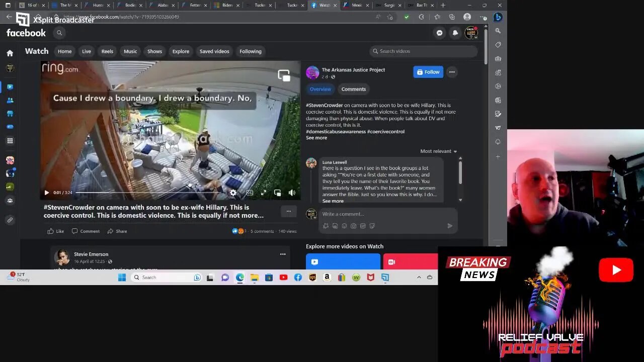
Task: Open Saved videos tab
Action: (214, 51)
